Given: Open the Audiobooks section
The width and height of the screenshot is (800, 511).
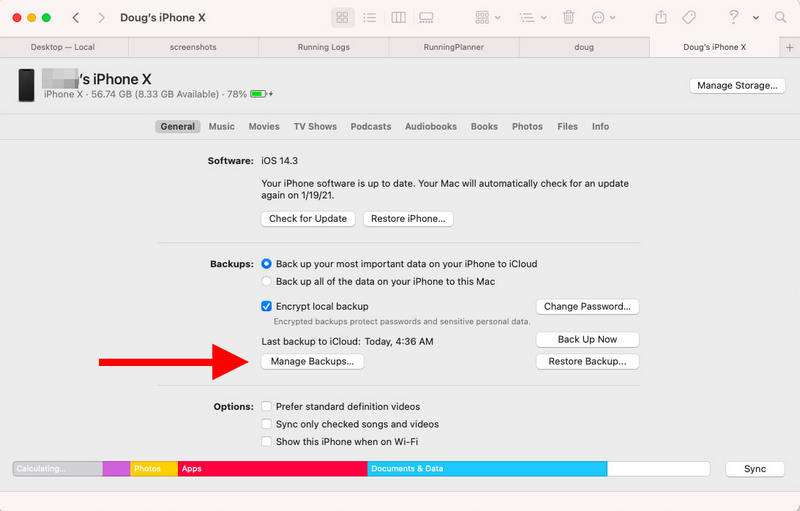Looking at the screenshot, I should point(431,126).
